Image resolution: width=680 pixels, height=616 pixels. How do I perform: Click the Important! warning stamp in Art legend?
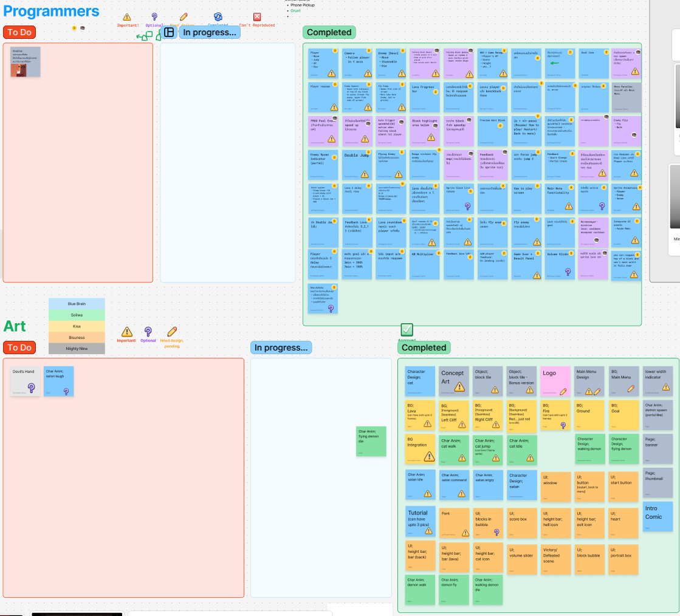pyautogui.click(x=126, y=332)
